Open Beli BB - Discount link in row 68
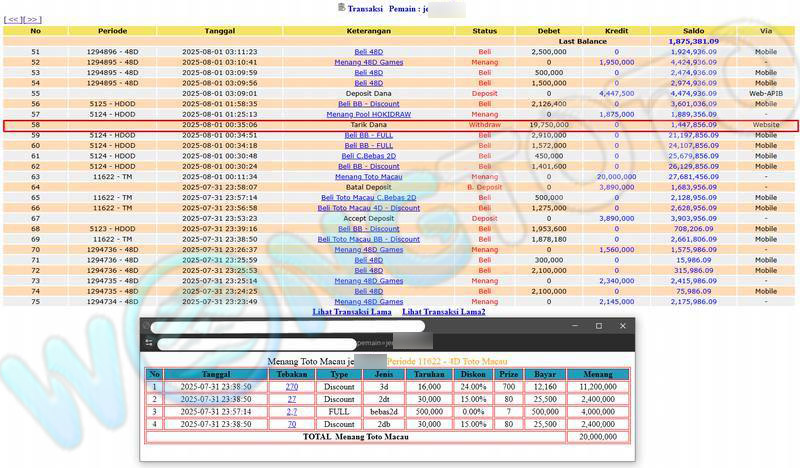 (x=368, y=229)
